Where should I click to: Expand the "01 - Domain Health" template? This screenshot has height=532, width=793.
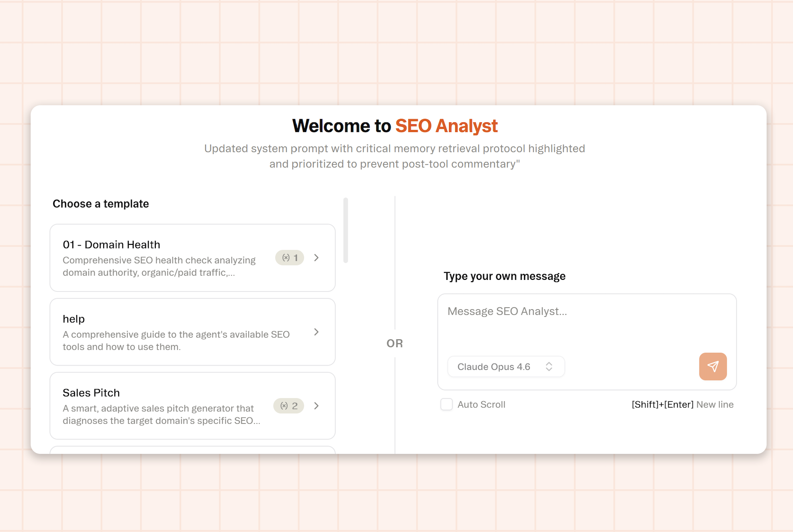coord(317,258)
